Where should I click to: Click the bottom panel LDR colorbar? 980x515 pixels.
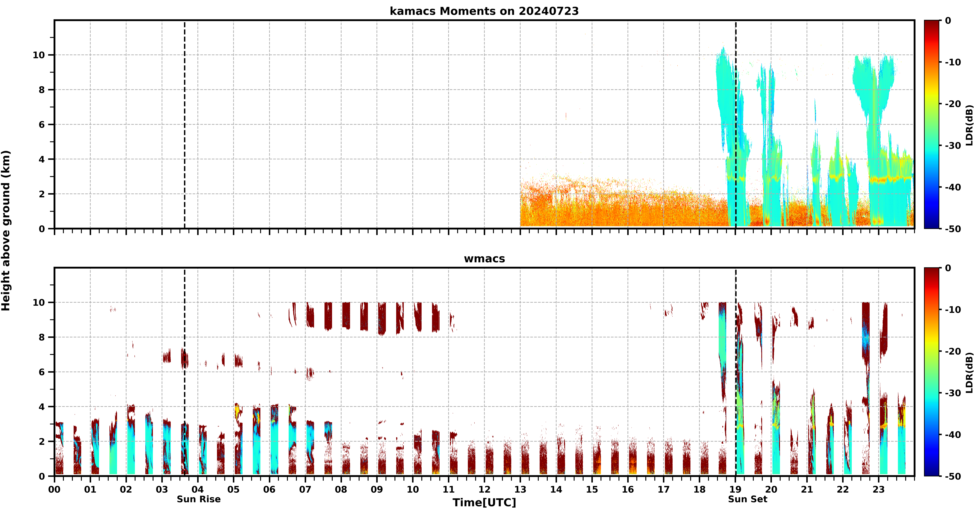[x=932, y=372]
